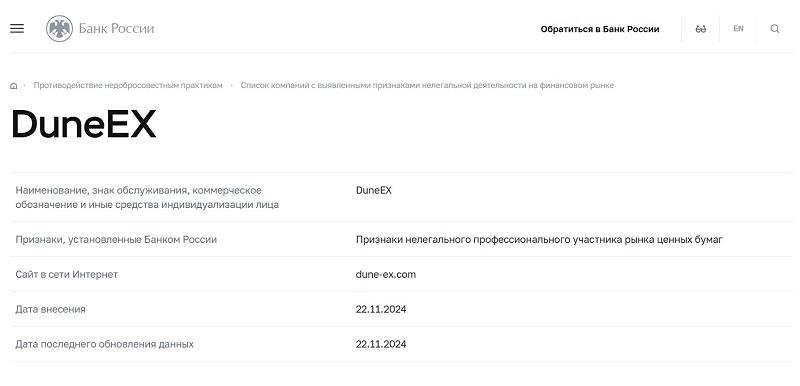The image size is (800, 386).
Task: Click the Bank of Russia eagle emblem
Action: 60,29
